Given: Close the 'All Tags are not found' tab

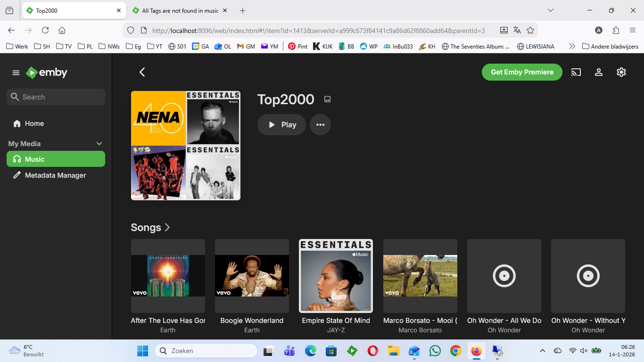Looking at the screenshot, I should click(225, 10).
